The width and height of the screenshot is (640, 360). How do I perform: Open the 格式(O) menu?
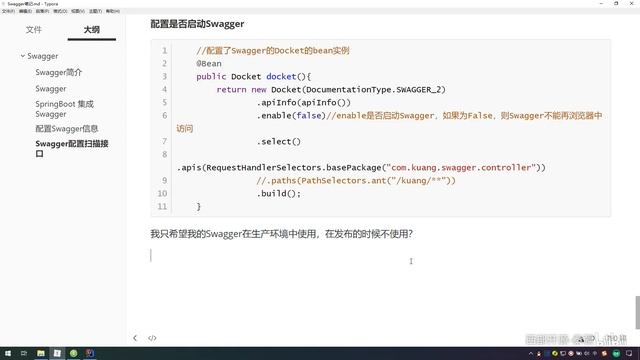coord(60,11)
